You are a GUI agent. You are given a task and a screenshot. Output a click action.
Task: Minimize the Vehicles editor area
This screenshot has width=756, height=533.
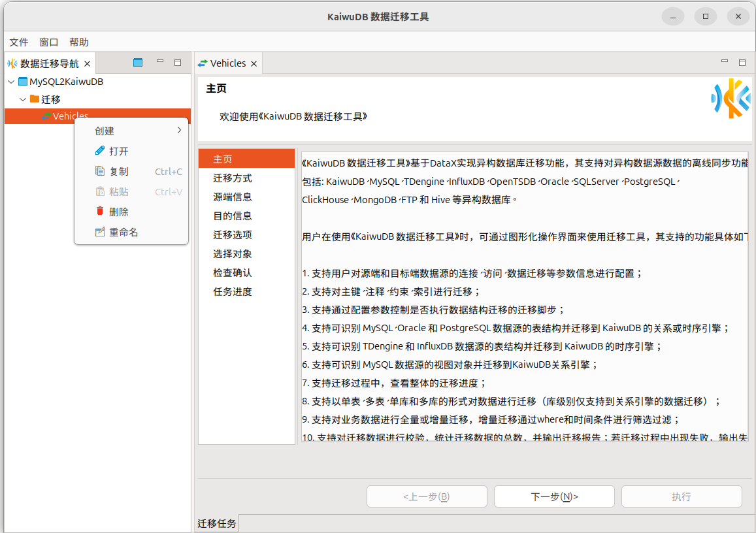(x=725, y=62)
